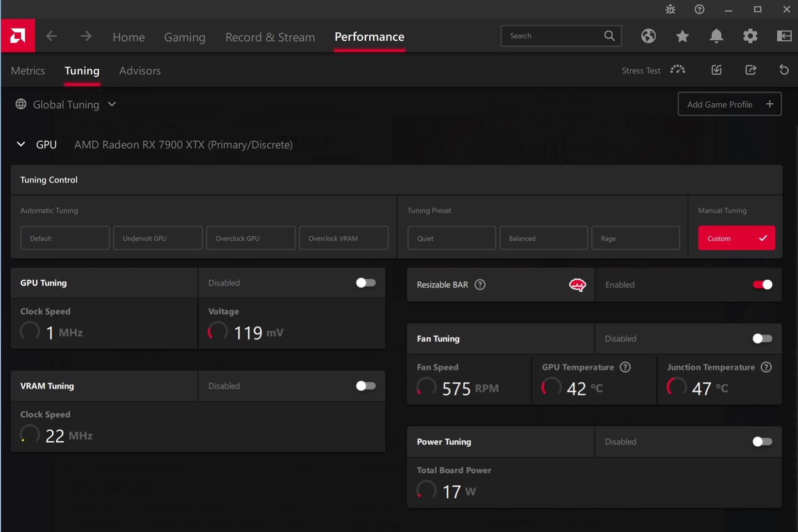Click the load profile icon
Viewport: 798px width, 532px height.
(x=717, y=70)
